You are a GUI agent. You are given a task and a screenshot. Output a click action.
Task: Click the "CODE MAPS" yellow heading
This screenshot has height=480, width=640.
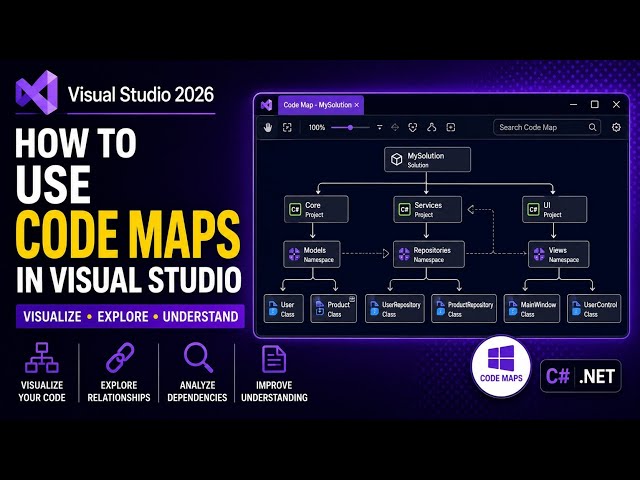point(128,235)
